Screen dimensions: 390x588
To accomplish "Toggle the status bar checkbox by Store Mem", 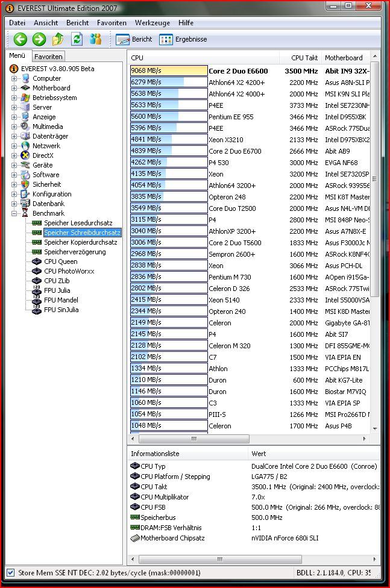I will [x=10, y=572].
